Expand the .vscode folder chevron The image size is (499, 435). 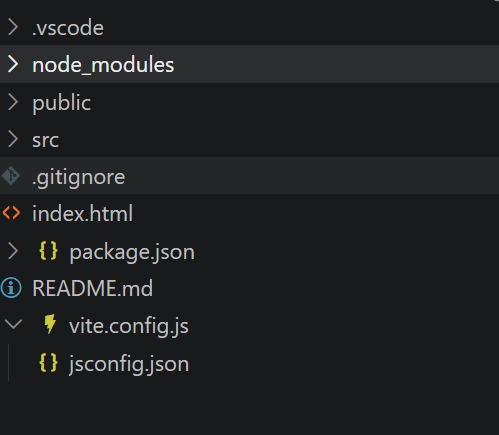point(13,27)
